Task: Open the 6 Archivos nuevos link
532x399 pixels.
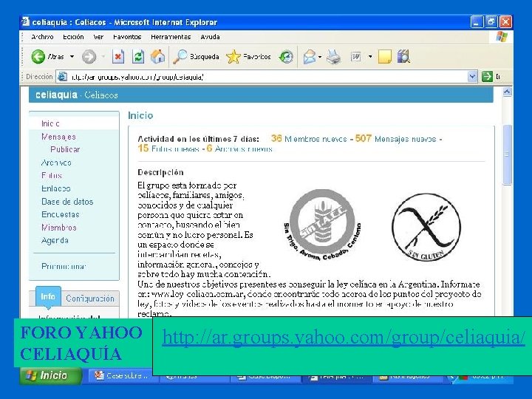Action: pyautogui.click(x=239, y=149)
